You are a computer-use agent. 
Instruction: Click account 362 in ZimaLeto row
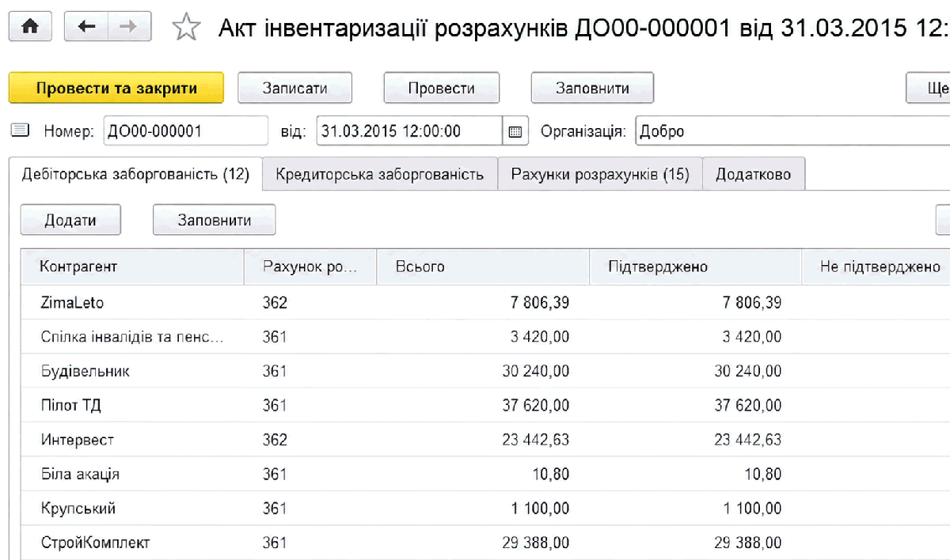tap(275, 303)
